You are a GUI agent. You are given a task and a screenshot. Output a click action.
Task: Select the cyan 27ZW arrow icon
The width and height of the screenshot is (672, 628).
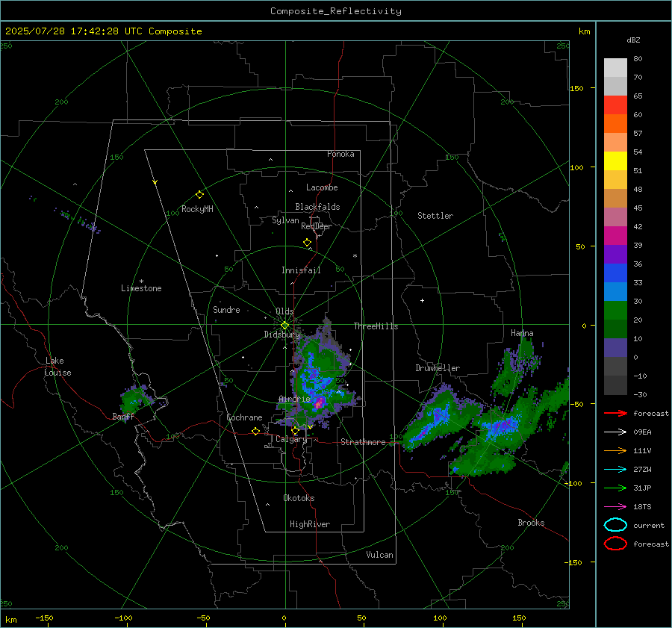(615, 470)
